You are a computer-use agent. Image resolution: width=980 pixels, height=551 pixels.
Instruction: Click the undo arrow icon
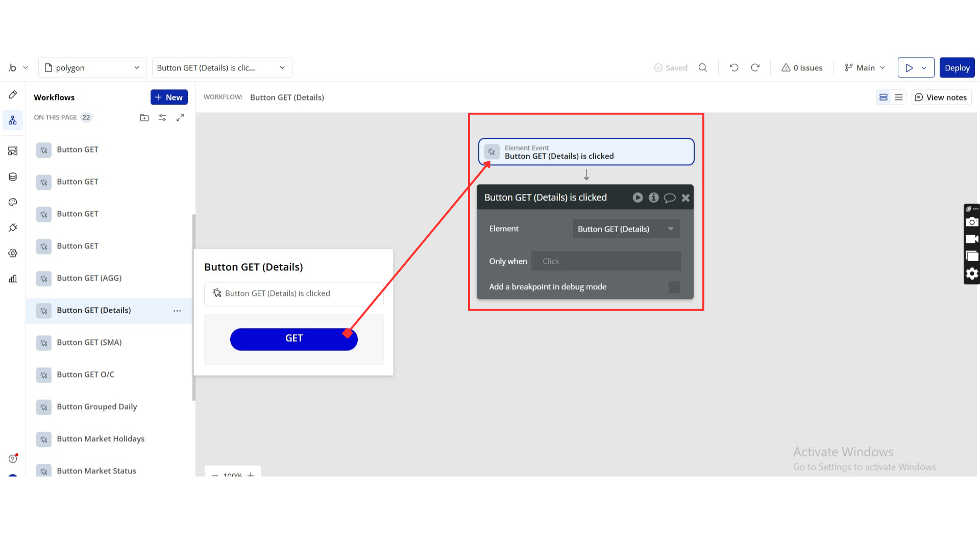pyautogui.click(x=734, y=67)
